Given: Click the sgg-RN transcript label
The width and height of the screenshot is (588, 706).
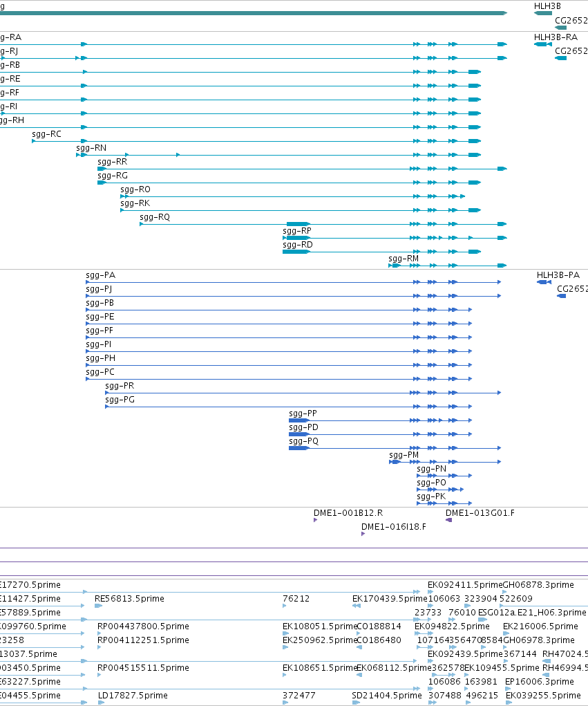Looking at the screenshot, I should coord(91,148).
